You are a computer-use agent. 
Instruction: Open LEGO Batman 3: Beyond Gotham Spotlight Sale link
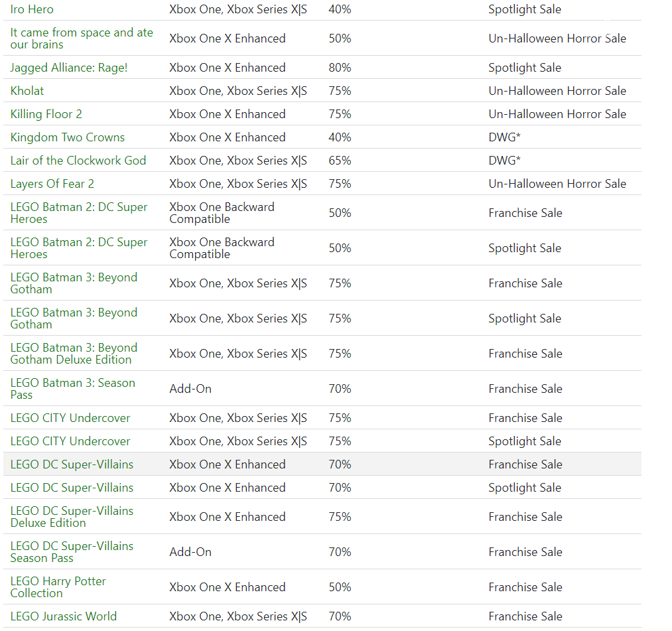click(74, 318)
